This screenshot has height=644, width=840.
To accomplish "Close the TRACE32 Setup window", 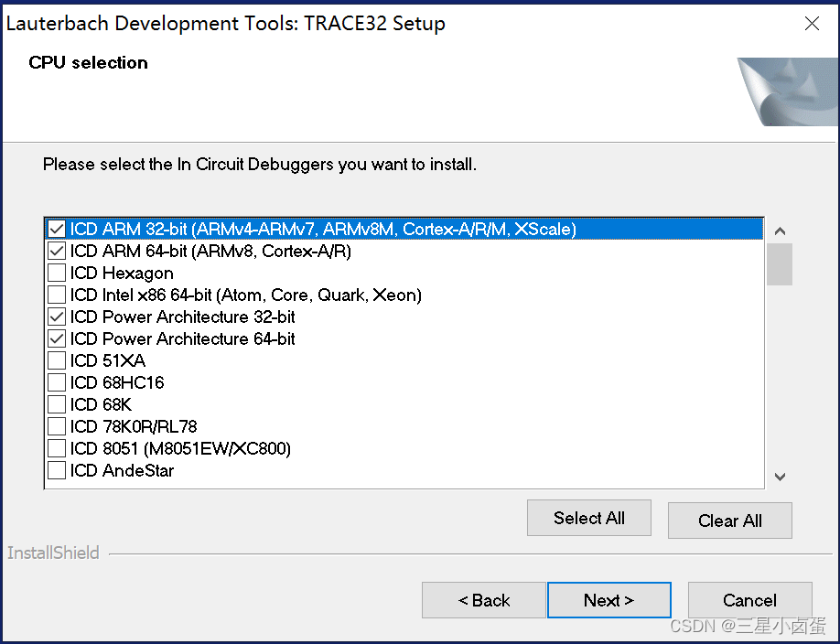I will 812,24.
